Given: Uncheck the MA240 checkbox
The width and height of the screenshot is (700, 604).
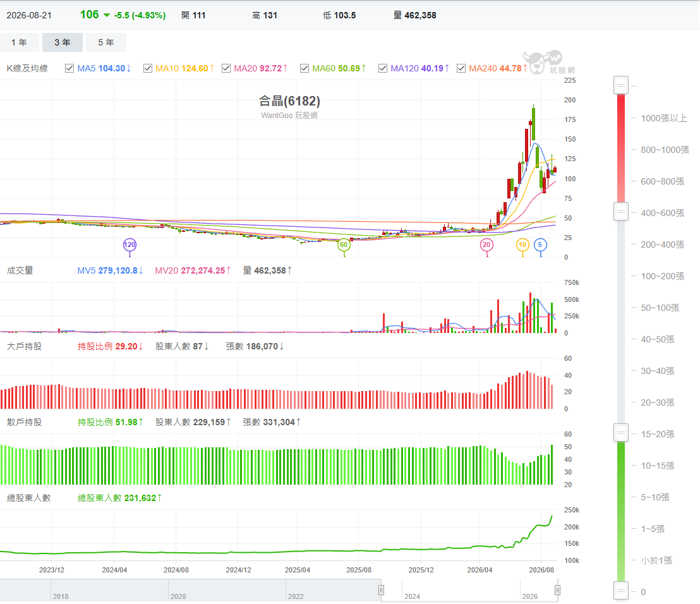Looking at the screenshot, I should [461, 68].
